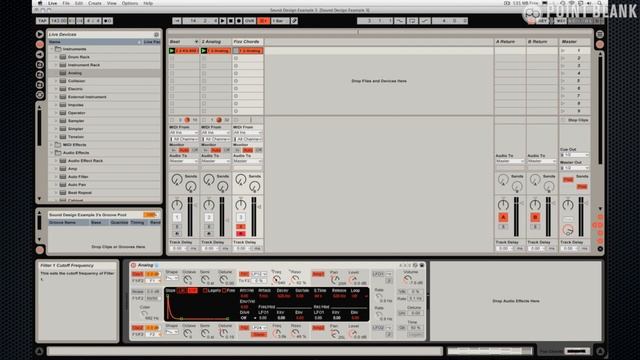Toggle the metronome button
Image resolution: width=640 pixels, height=360 pixels.
point(108,21)
